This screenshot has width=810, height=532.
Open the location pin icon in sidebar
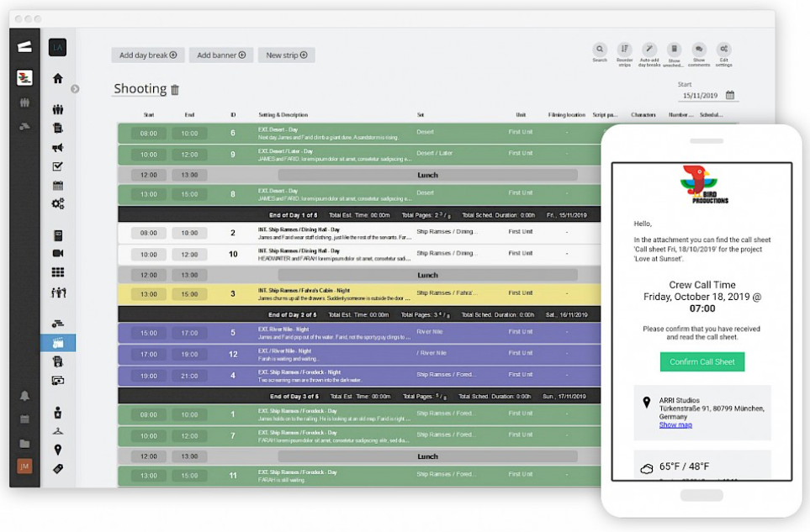58,450
